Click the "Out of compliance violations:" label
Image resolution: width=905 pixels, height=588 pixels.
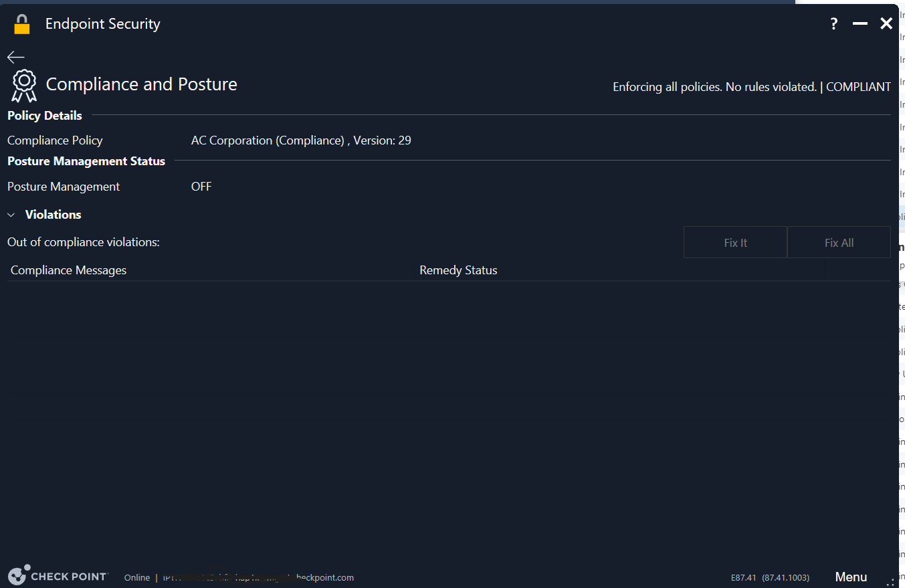pyautogui.click(x=84, y=242)
